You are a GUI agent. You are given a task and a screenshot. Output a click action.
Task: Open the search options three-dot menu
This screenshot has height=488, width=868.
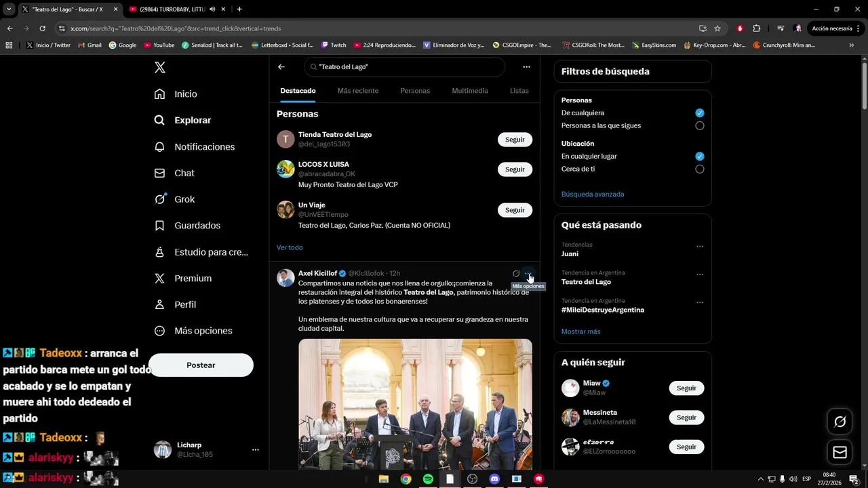526,67
